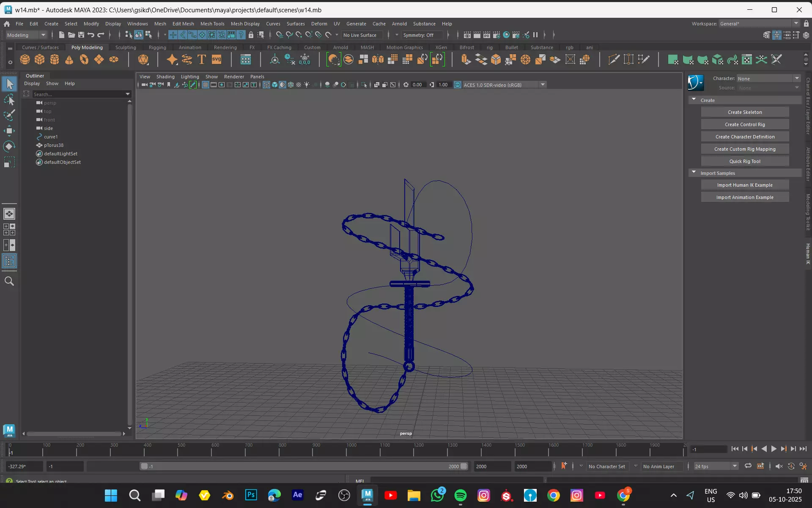Select the Polygon Type text tool
This screenshot has height=508, width=812.
click(x=202, y=60)
